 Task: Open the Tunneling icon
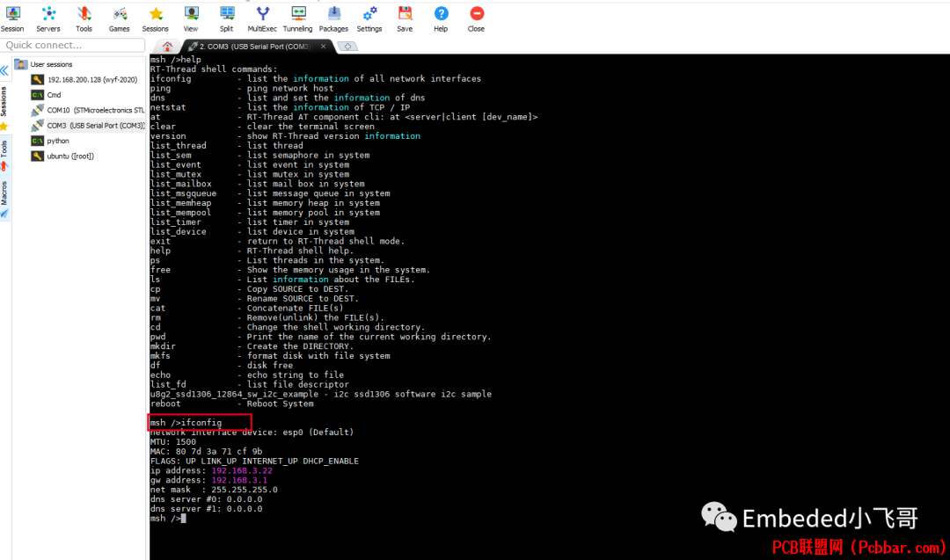click(297, 18)
